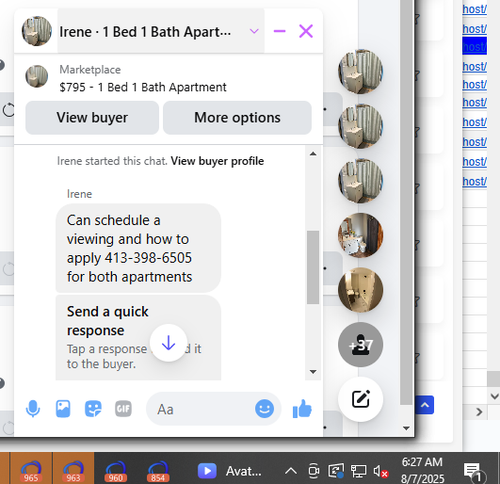Open the sticker picker icon
Viewport: 500px width, 484px height.
pos(93,409)
